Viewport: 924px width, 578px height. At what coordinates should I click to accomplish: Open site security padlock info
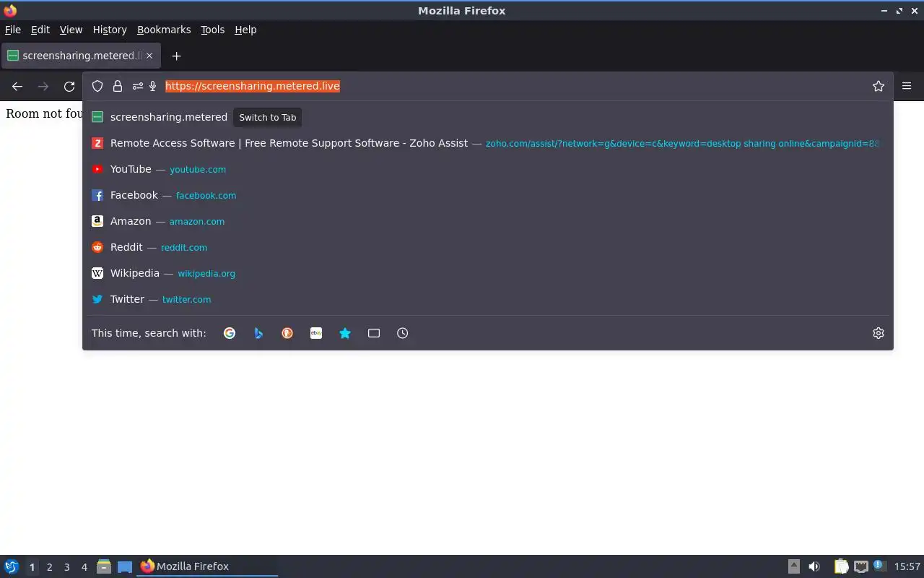tap(118, 86)
